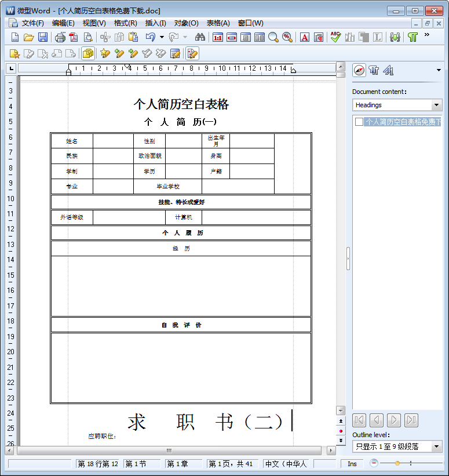Check the box beside 个人简历空白表格免费下 heading
This screenshot has width=449, height=476.
tap(359, 122)
